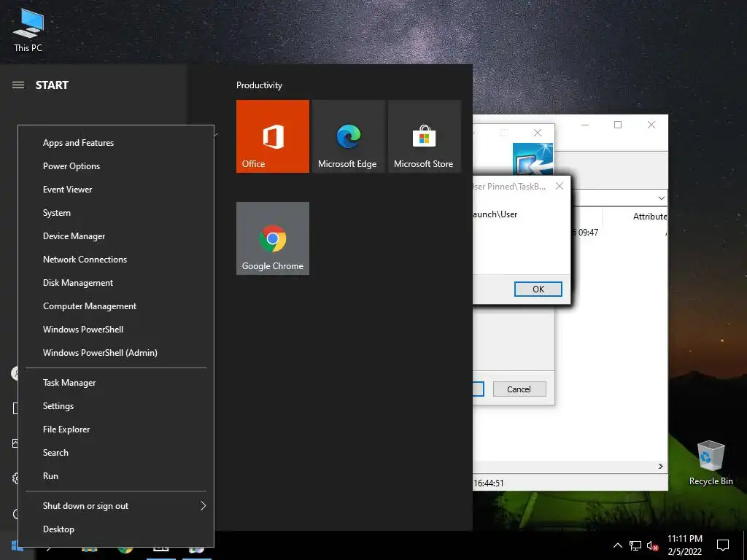The height and width of the screenshot is (560, 747).
Task: Launch File Explorer from the menu
Action: tap(116, 429)
